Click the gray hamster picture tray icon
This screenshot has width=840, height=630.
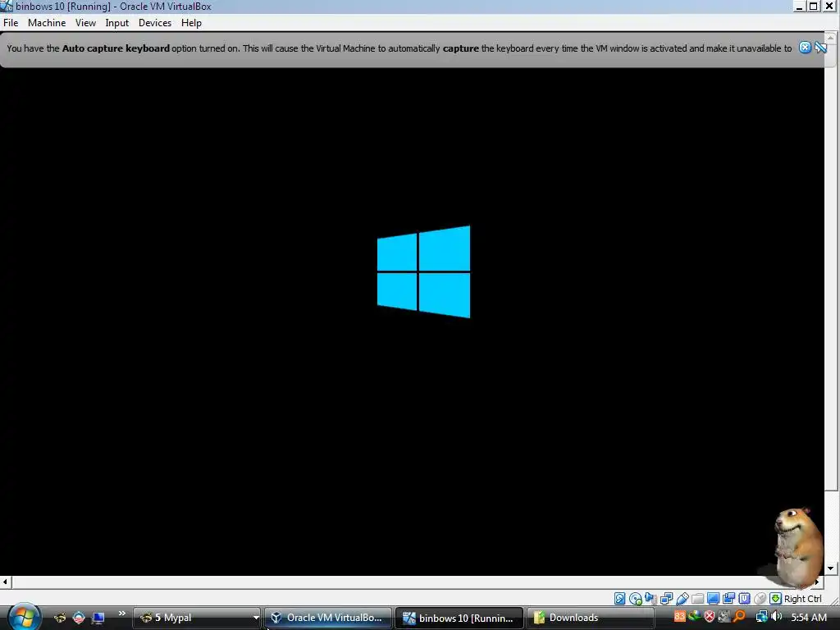pos(724,616)
